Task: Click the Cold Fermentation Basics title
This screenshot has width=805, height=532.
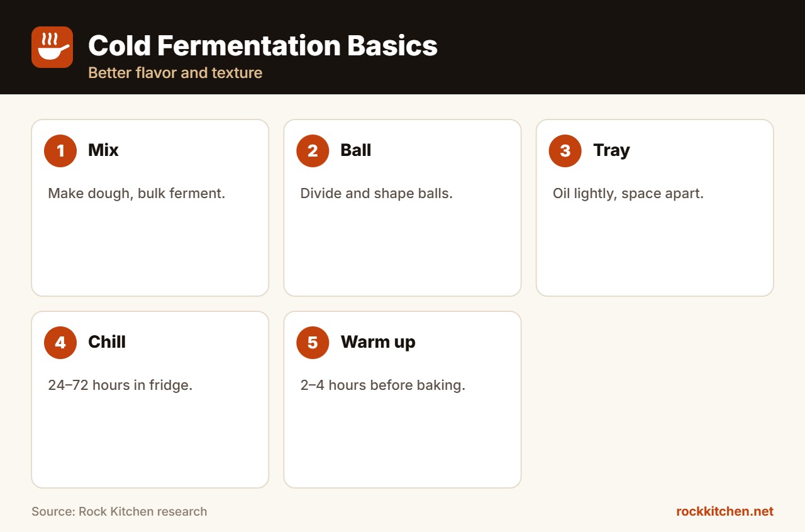Action: coord(263,46)
